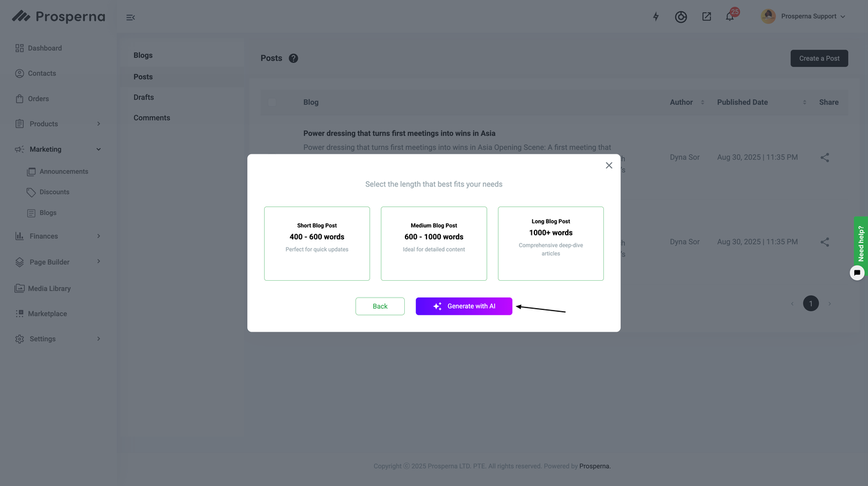Go to the Comments tab
Screen dimensions: 868x486
coord(152,118)
